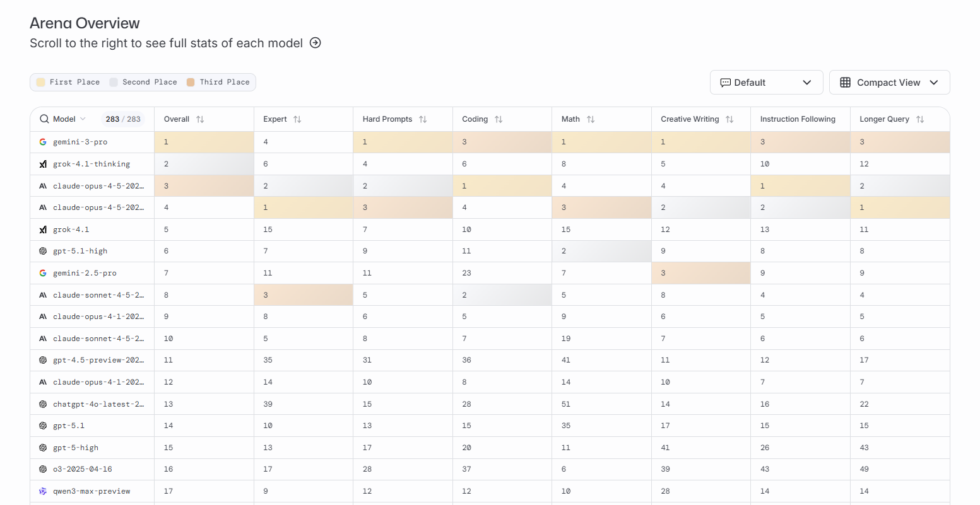Image resolution: width=980 pixels, height=505 pixels.
Task: Sort by Longer Query column
Action: 920,119
